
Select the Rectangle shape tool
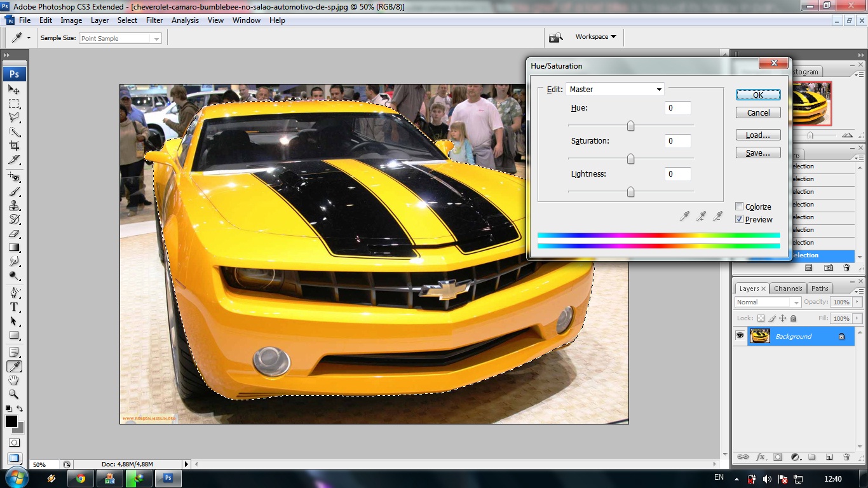point(14,335)
